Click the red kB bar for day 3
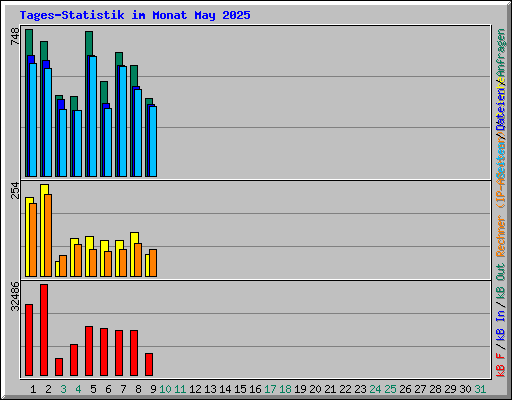 pos(59,367)
